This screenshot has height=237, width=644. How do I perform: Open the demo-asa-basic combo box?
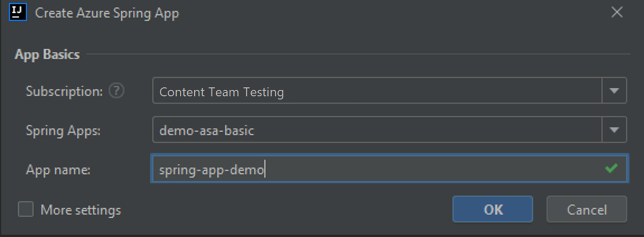(376, 130)
